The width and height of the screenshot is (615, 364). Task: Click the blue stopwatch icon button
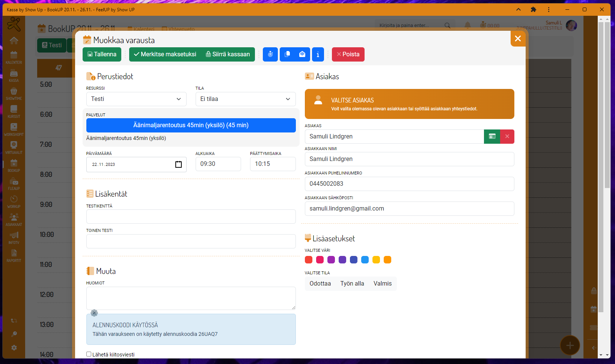270,54
